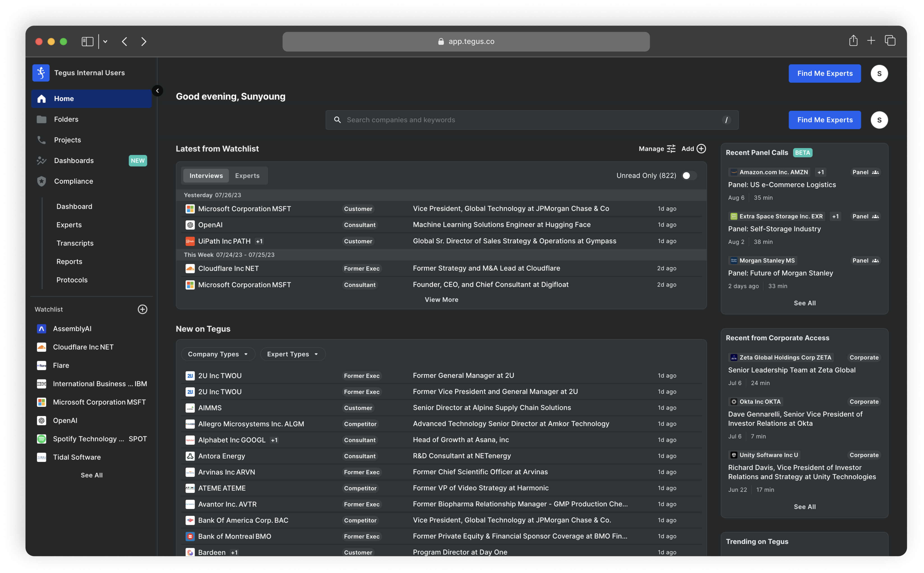Open Dashboards in the sidebar
Viewport: 924px width, 573px height.
point(74,161)
